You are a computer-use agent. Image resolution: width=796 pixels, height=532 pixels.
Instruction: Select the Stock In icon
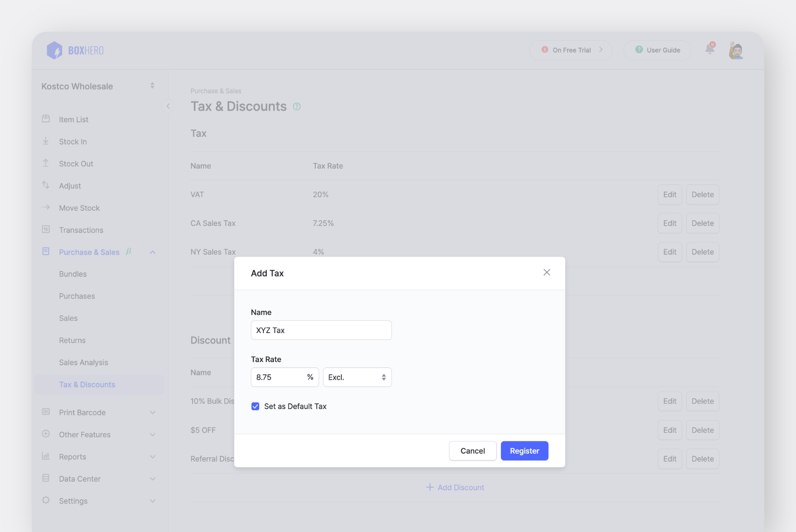pos(46,141)
